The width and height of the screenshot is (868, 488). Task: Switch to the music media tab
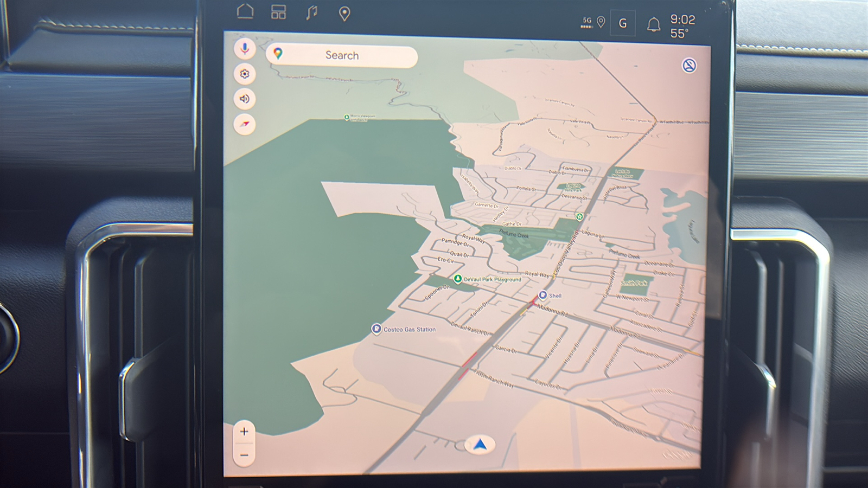311,12
